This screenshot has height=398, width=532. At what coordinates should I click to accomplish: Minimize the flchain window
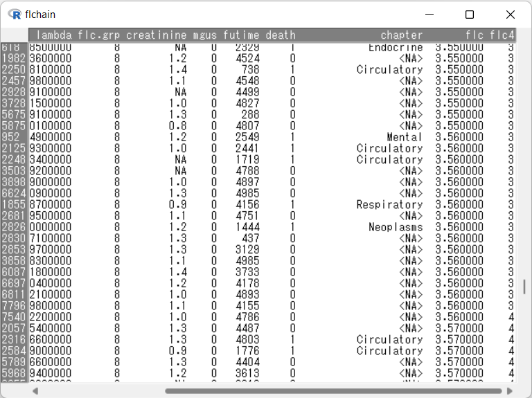pos(429,15)
